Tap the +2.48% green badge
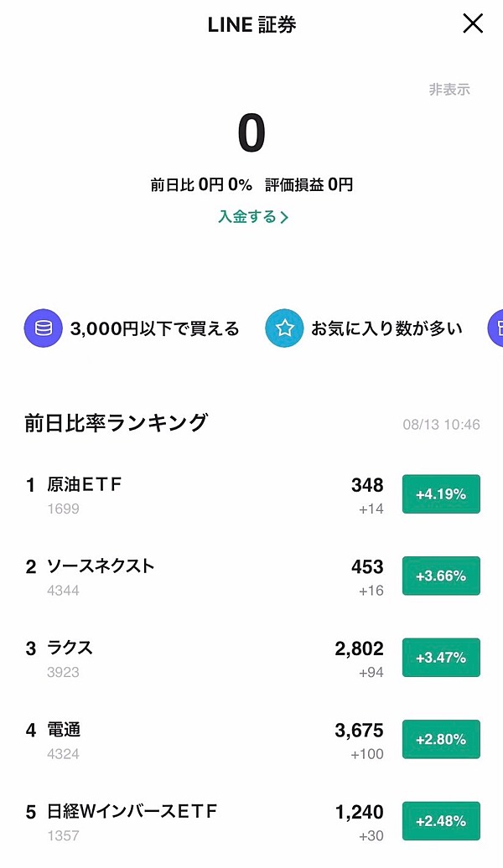Image resolution: width=503 pixels, height=868 pixels. click(x=441, y=821)
